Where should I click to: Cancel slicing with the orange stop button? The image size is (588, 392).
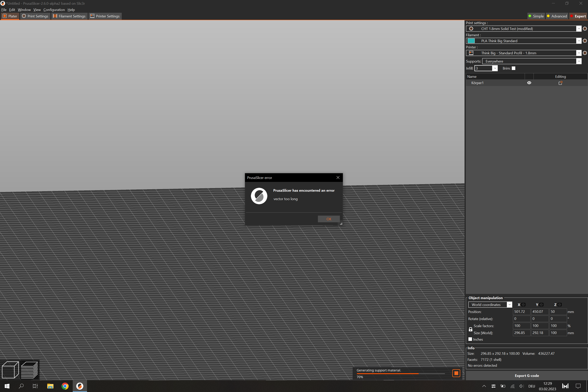click(x=456, y=373)
